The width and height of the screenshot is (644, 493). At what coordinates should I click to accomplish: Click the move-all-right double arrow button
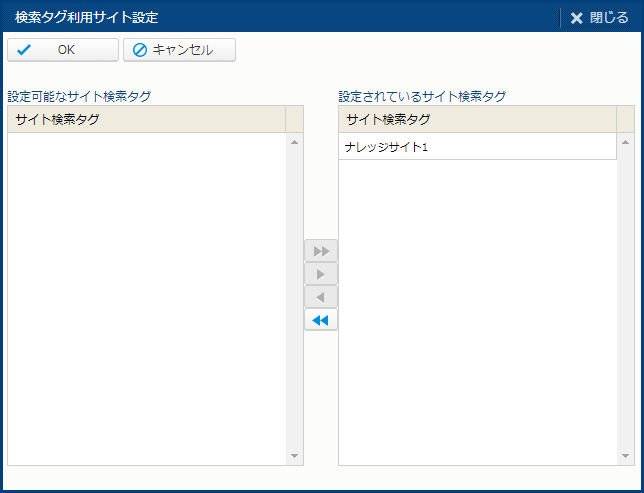pyautogui.click(x=321, y=251)
